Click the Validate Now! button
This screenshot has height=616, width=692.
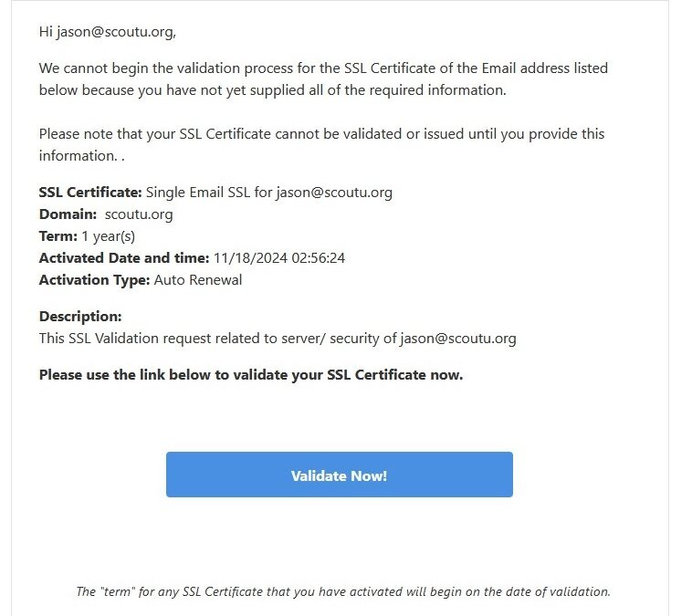[x=340, y=475]
